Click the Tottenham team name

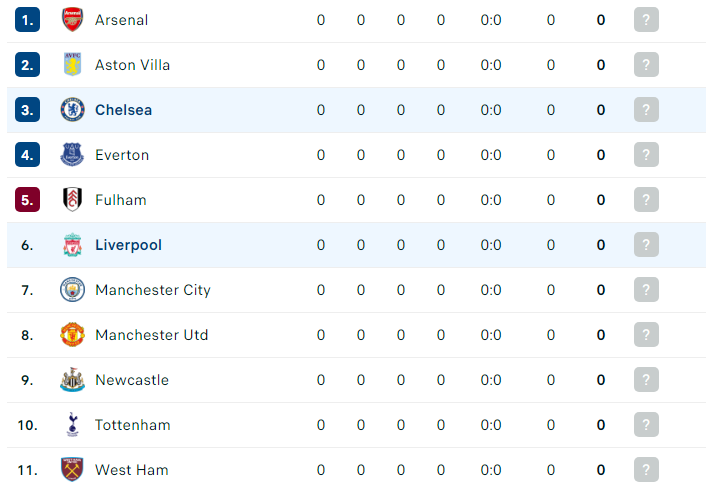[133, 425]
